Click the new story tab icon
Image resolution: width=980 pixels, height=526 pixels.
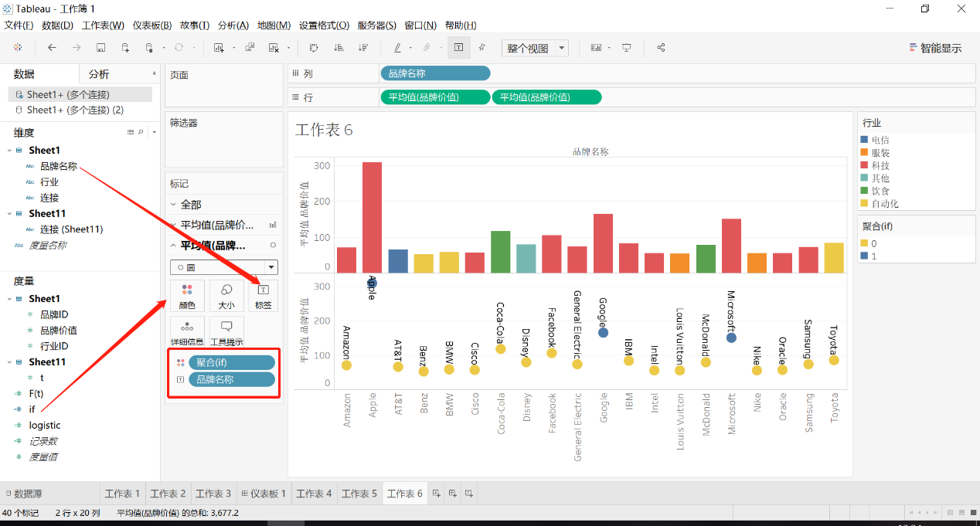pos(469,494)
